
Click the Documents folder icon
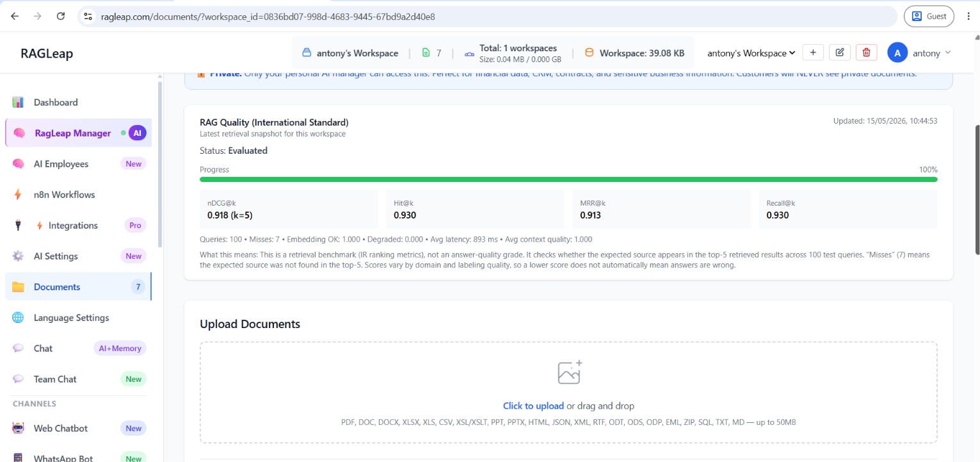click(19, 287)
